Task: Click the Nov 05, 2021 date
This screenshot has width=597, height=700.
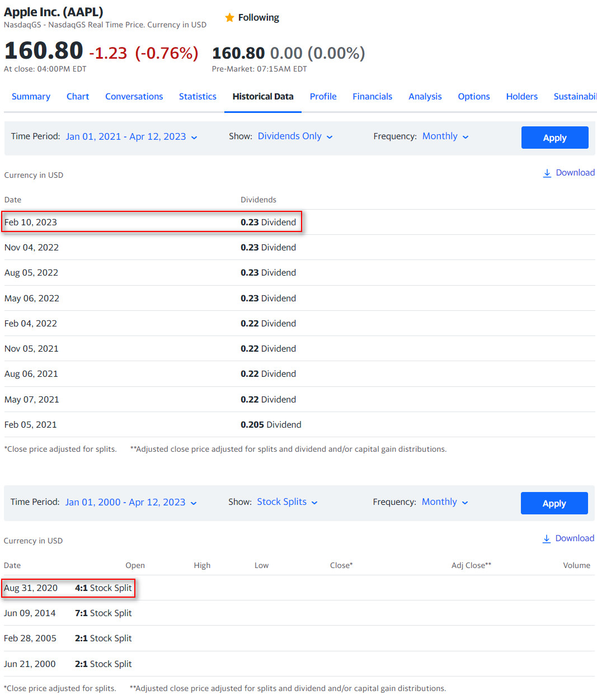Action: [31, 349]
